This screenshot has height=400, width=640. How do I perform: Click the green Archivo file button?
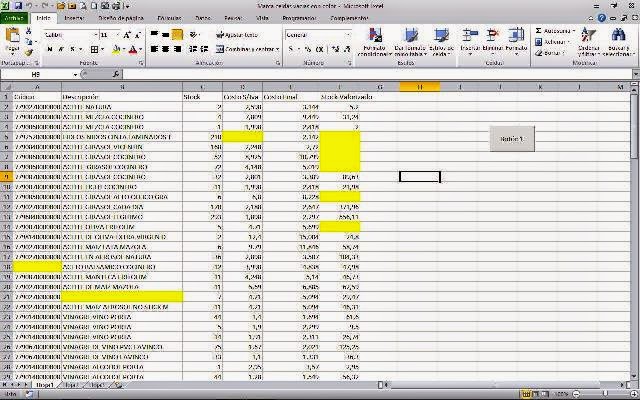coord(15,18)
